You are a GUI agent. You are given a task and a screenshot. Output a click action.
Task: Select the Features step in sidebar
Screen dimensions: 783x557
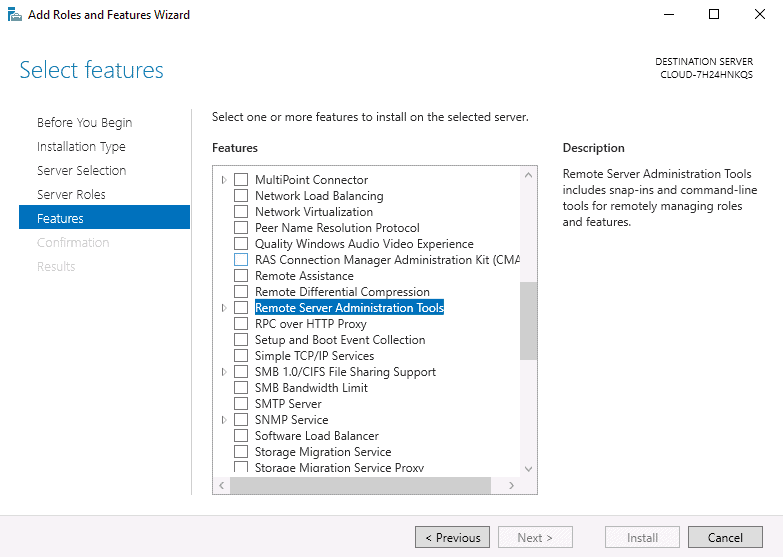click(x=104, y=217)
